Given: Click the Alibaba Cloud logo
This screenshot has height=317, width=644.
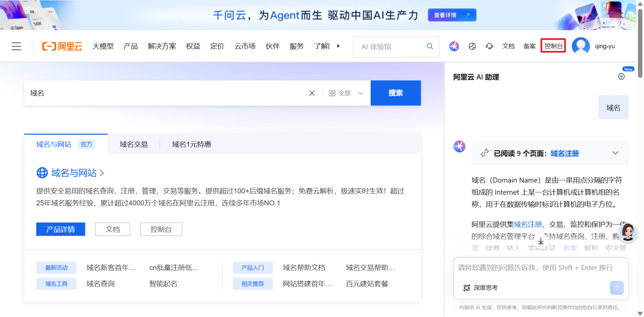Looking at the screenshot, I should [x=62, y=46].
